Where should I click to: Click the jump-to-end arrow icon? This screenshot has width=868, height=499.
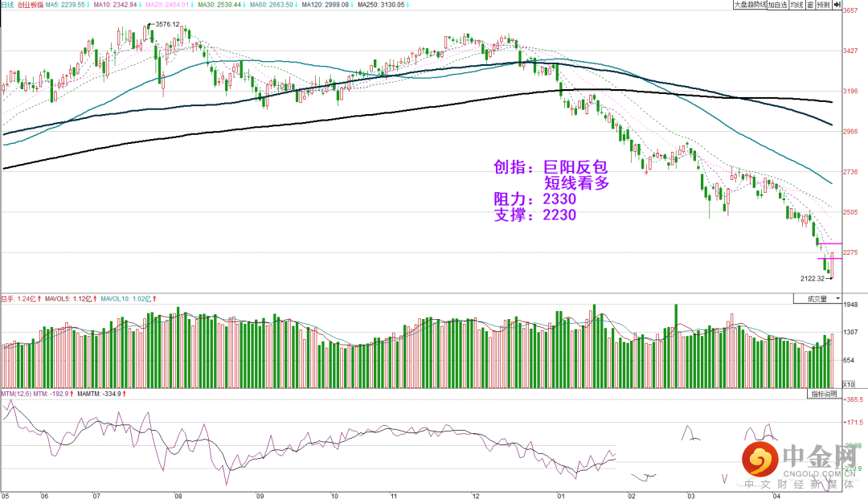coord(837,5)
